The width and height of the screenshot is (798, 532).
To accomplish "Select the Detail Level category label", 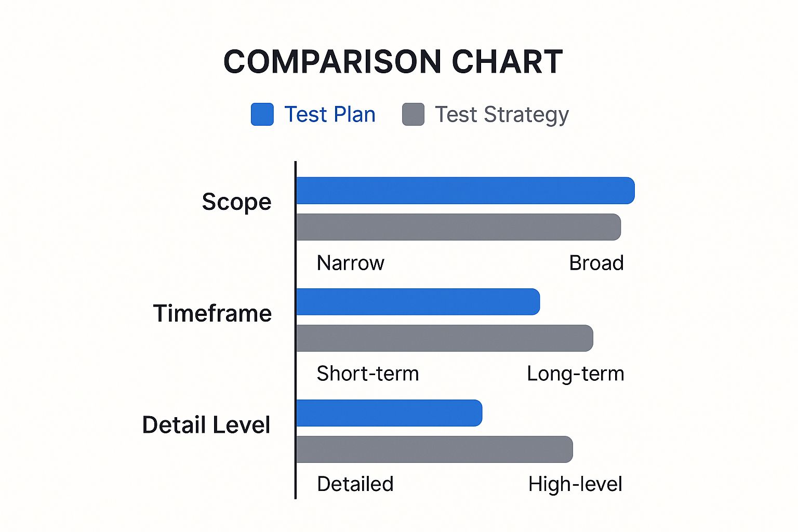I will 206,425.
